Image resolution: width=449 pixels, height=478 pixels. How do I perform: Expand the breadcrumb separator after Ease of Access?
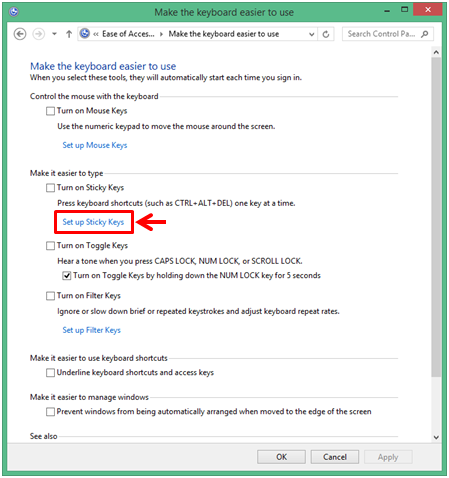click(x=161, y=34)
